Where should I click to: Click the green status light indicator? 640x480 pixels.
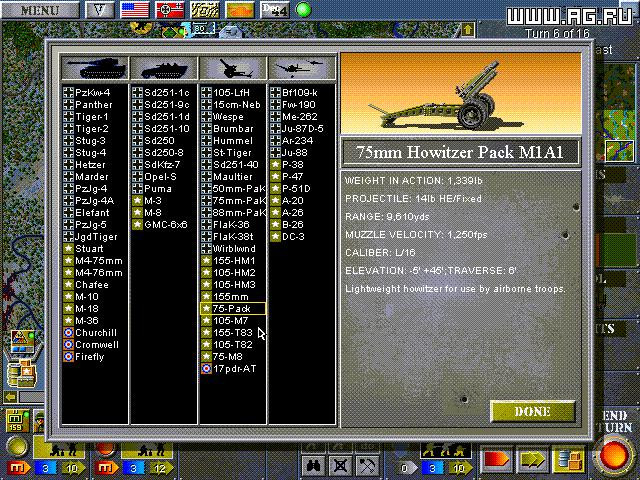(x=303, y=10)
